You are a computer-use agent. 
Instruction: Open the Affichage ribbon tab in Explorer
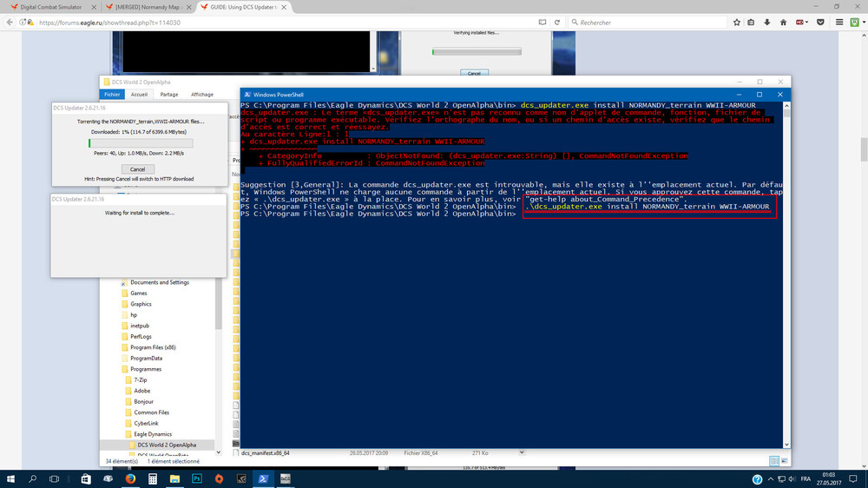[202, 95]
